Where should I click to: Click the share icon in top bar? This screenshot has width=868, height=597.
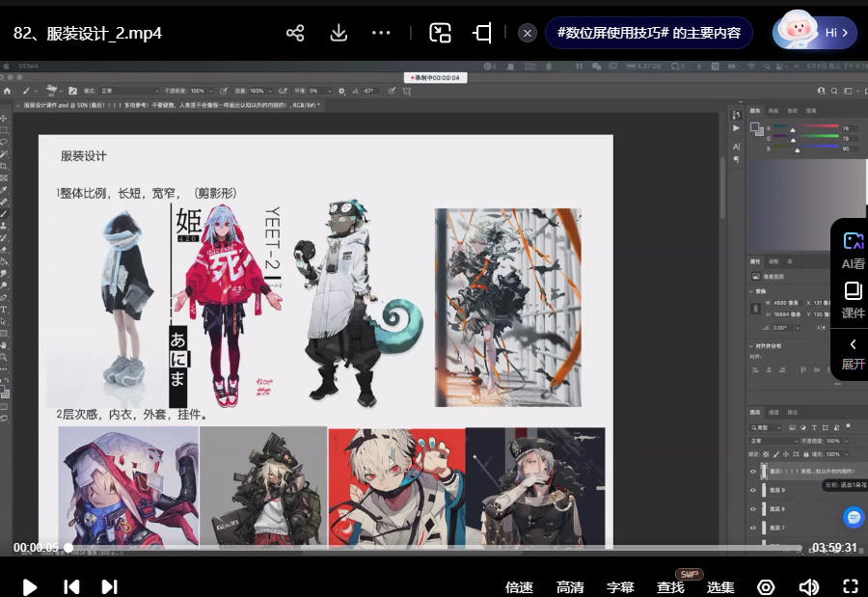pos(295,33)
